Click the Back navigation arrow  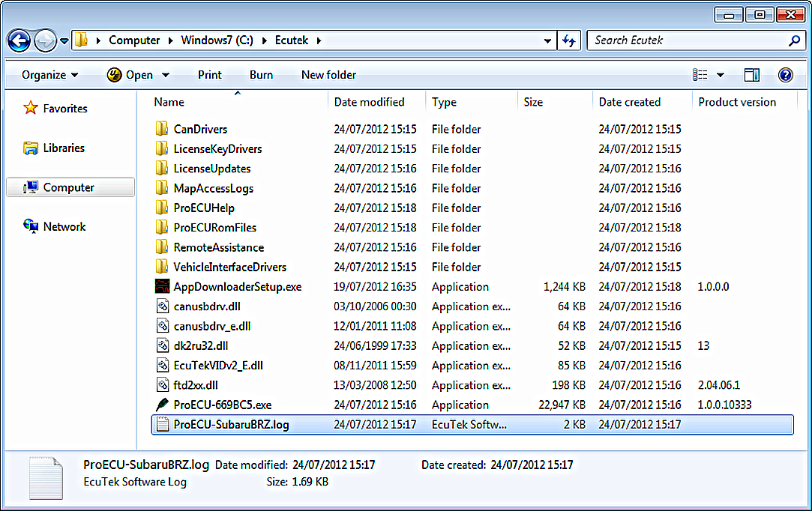click(x=19, y=40)
